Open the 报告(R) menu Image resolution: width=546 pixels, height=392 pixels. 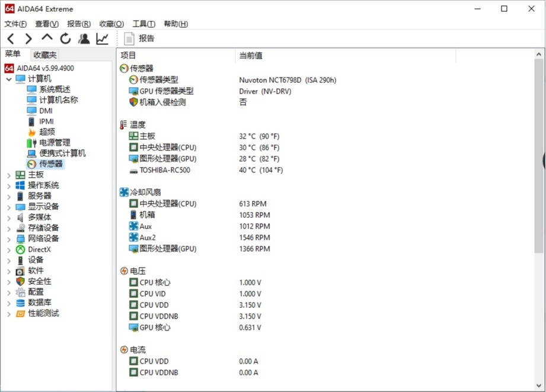pyautogui.click(x=79, y=24)
